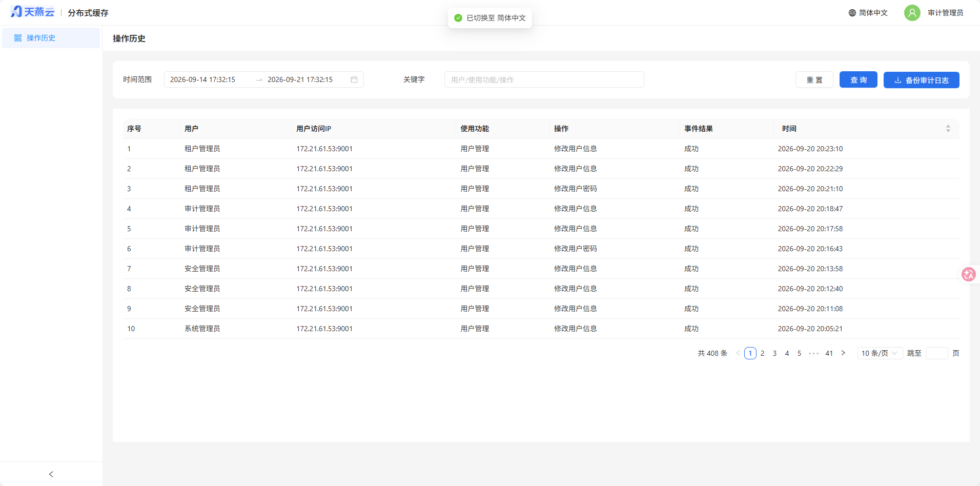Click the 跳至 page number input box

937,353
